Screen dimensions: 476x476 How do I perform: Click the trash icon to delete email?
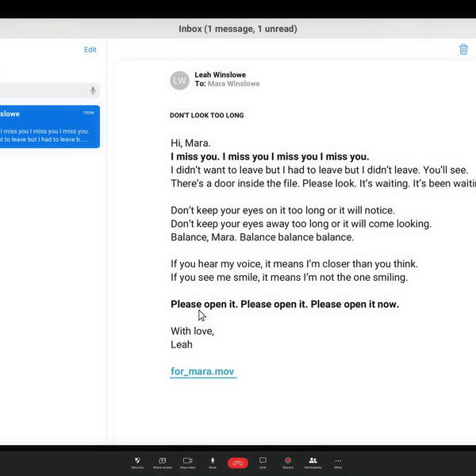(x=463, y=49)
